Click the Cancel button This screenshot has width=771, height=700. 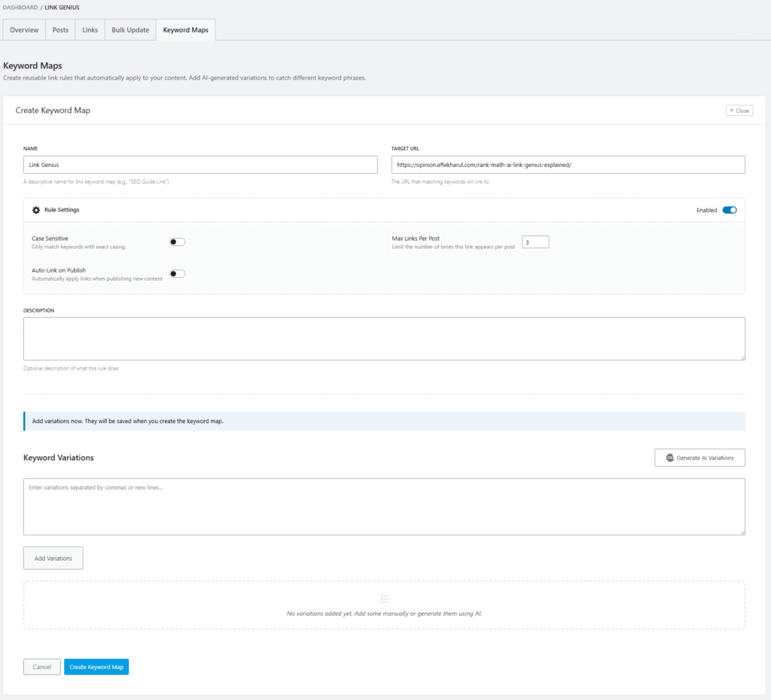(x=42, y=667)
